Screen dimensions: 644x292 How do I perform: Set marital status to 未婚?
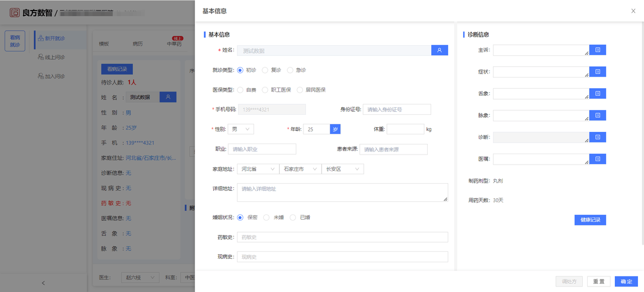tap(267, 217)
